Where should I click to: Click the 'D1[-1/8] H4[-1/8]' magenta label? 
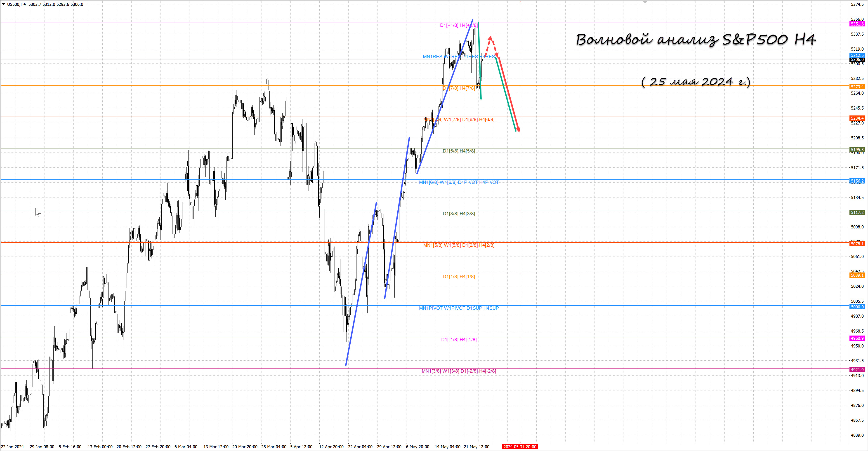[x=459, y=340]
